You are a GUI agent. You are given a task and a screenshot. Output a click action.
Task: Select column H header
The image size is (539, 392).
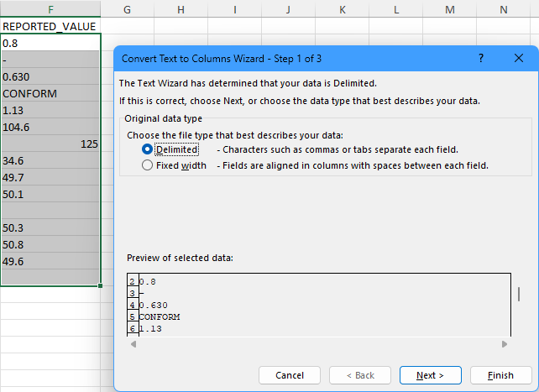181,9
